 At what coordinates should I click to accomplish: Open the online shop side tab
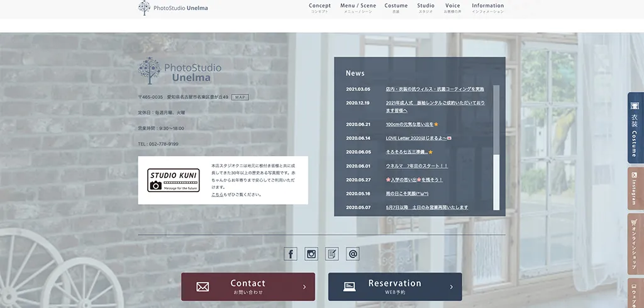coord(635,244)
